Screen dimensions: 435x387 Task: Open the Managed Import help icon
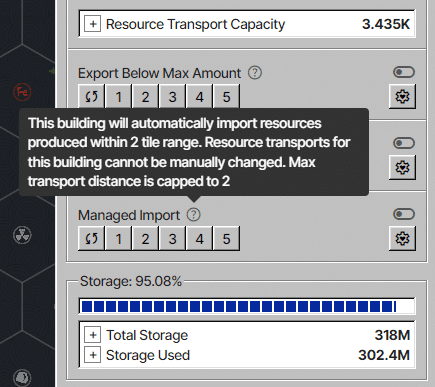(193, 215)
